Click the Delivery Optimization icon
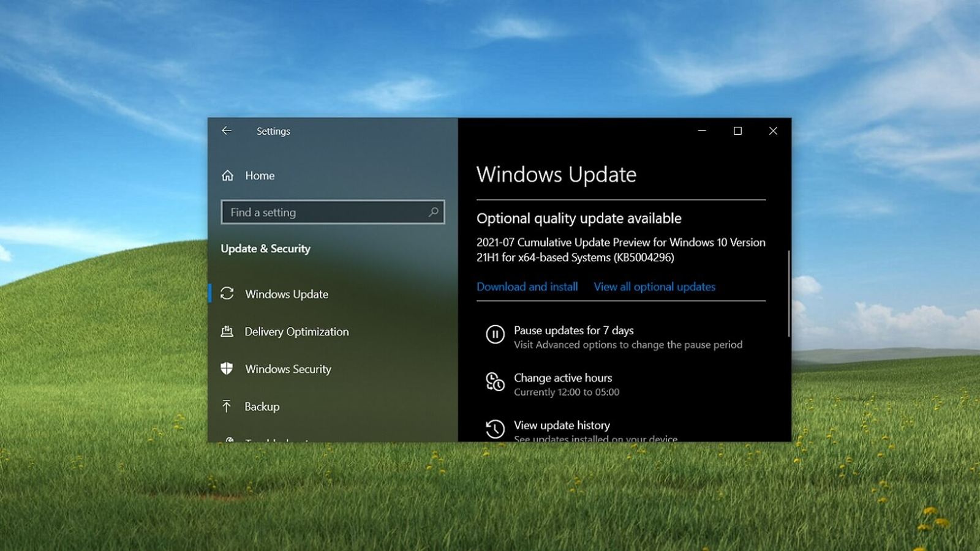 click(227, 331)
